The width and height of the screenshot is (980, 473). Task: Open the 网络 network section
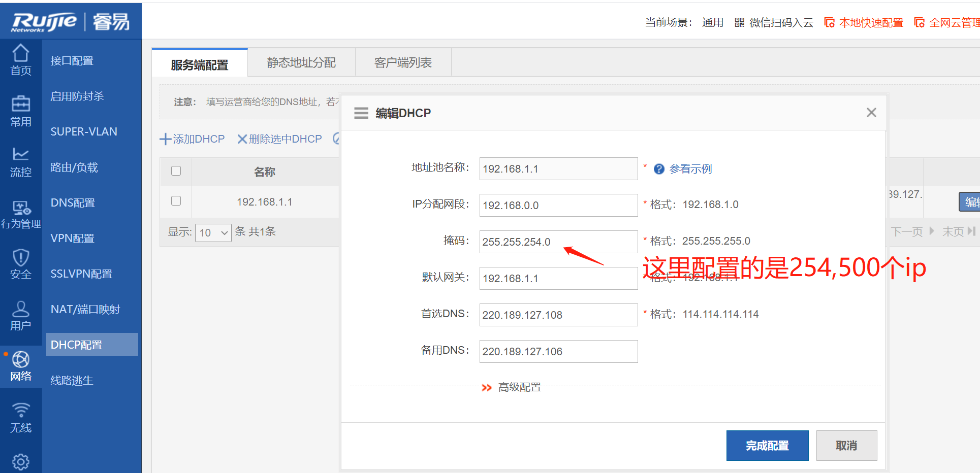[x=21, y=366]
